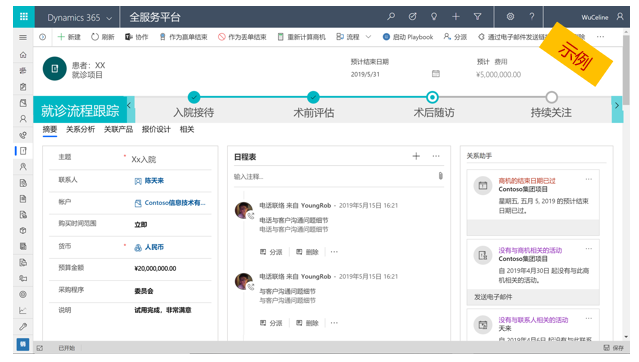Open the 没有与联系人相关的活动 card title
This screenshot has width=639, height=362.
pyautogui.click(x=533, y=320)
